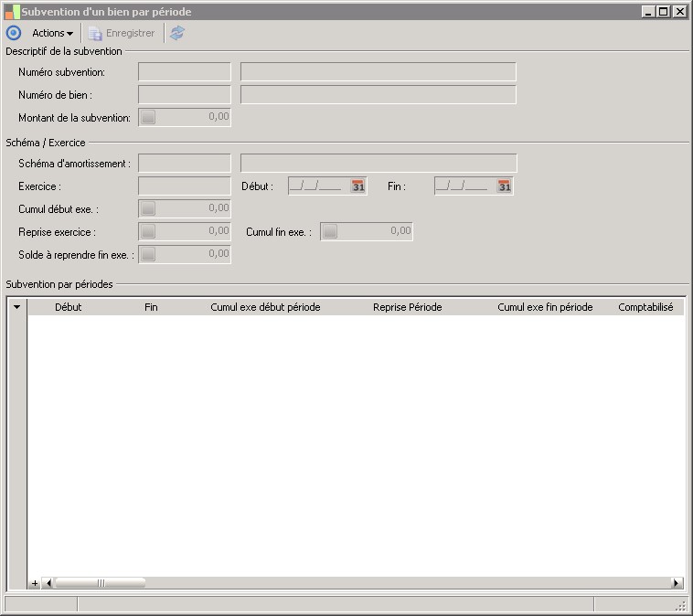This screenshot has width=693, height=616.
Task: Click the plus button at grid bottom
Action: pyautogui.click(x=35, y=583)
